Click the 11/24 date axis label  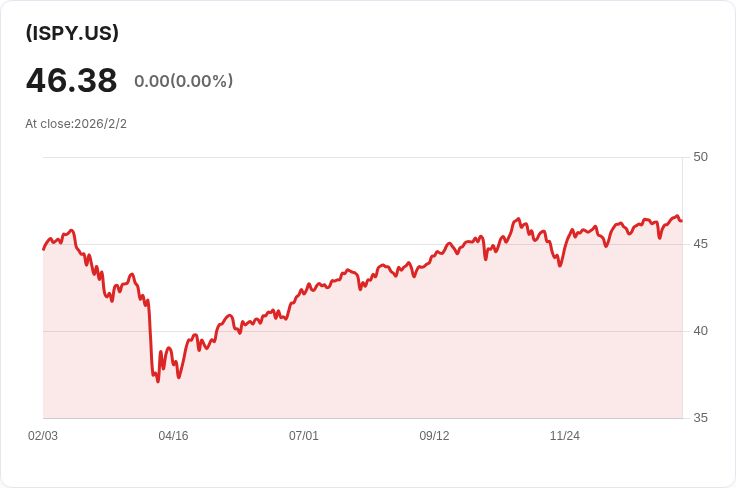click(x=565, y=436)
